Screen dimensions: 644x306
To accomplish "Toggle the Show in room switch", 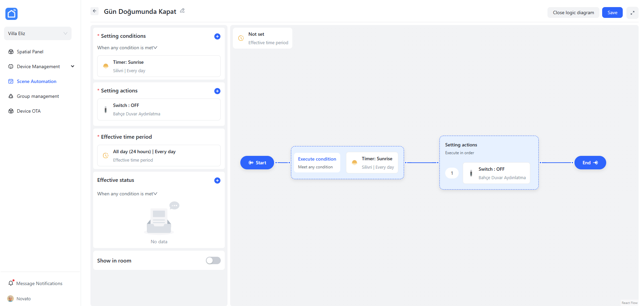I will 213,260.
